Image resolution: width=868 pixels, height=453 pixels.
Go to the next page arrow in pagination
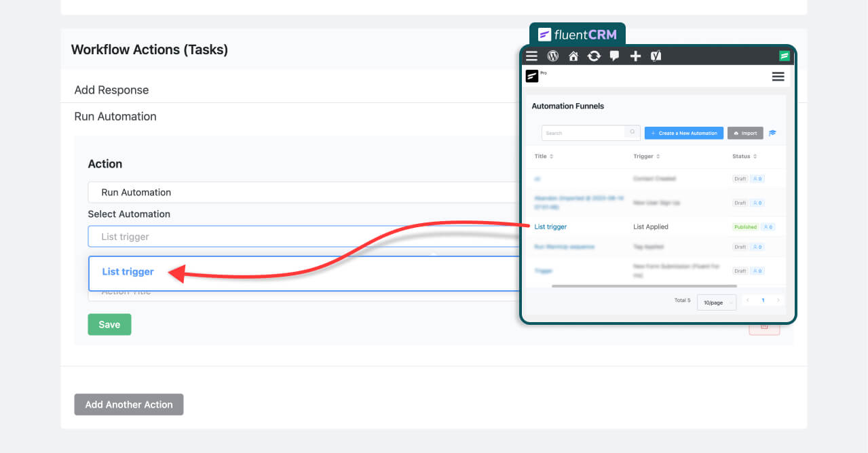[778, 300]
